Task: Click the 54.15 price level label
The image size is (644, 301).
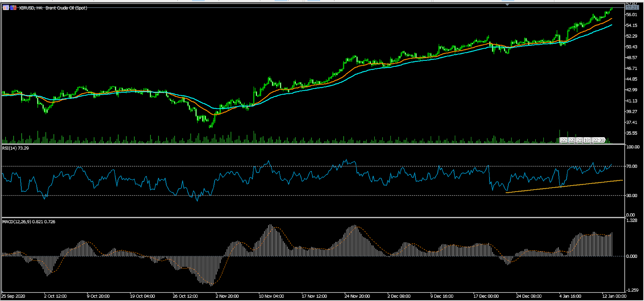Action: tap(632, 25)
